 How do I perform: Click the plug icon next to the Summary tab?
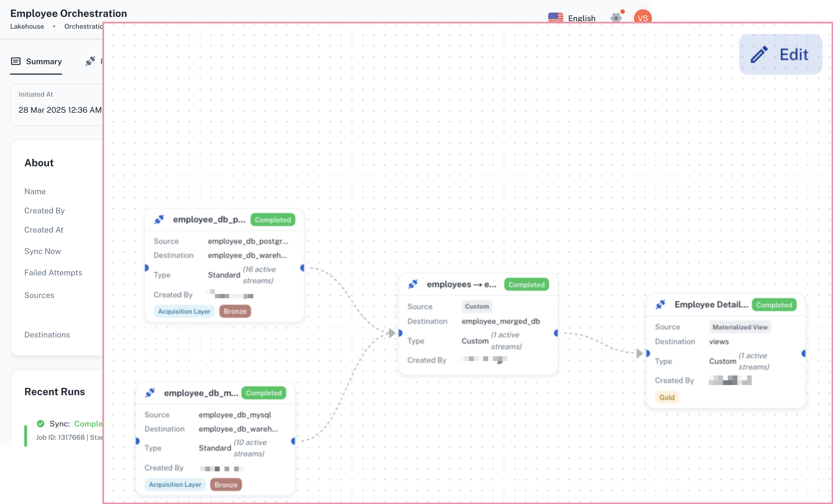[90, 61]
